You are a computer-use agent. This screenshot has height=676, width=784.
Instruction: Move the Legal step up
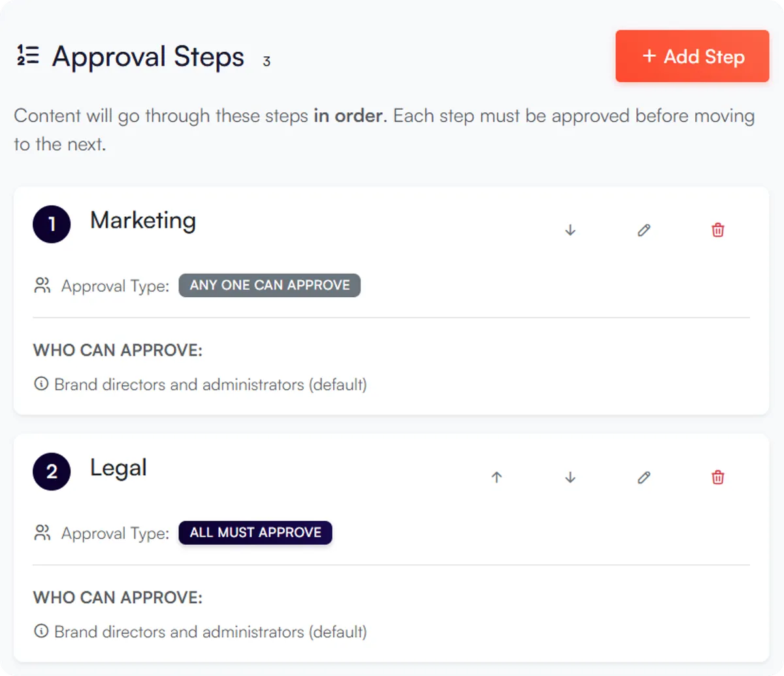pyautogui.click(x=497, y=477)
